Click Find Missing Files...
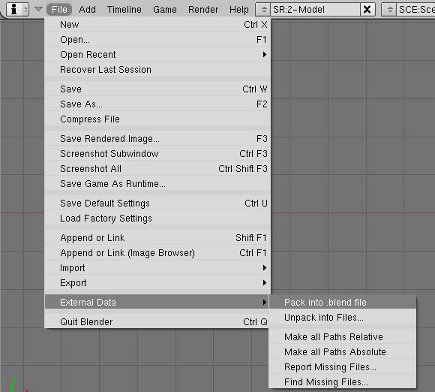 [x=342, y=382]
